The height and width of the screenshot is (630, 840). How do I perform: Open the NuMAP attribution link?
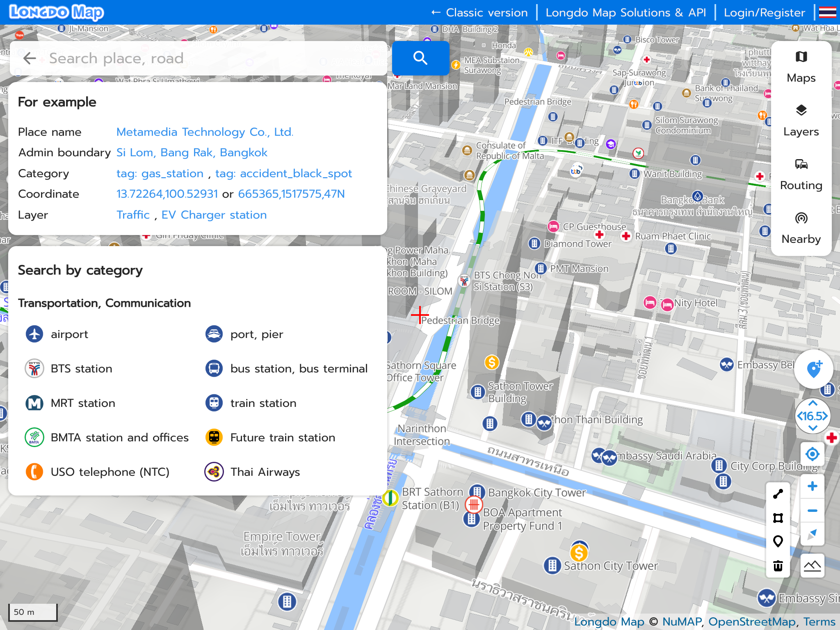click(x=682, y=622)
